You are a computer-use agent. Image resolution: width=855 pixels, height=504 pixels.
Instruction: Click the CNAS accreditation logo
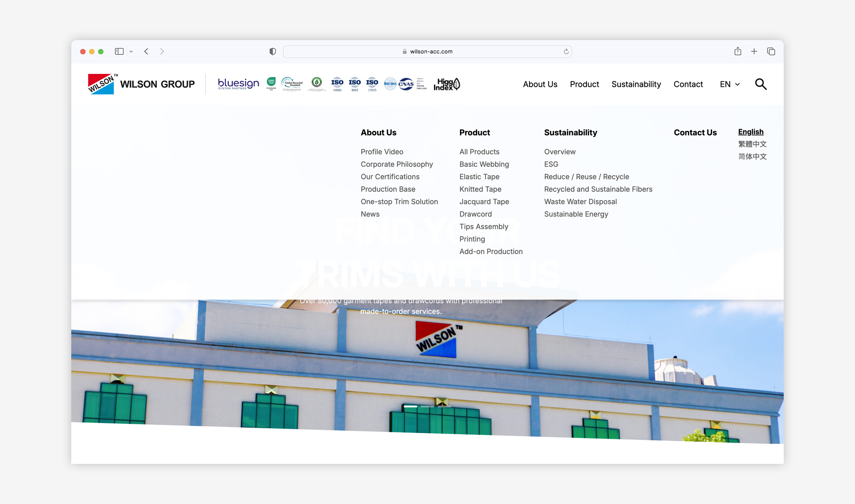coord(406,84)
